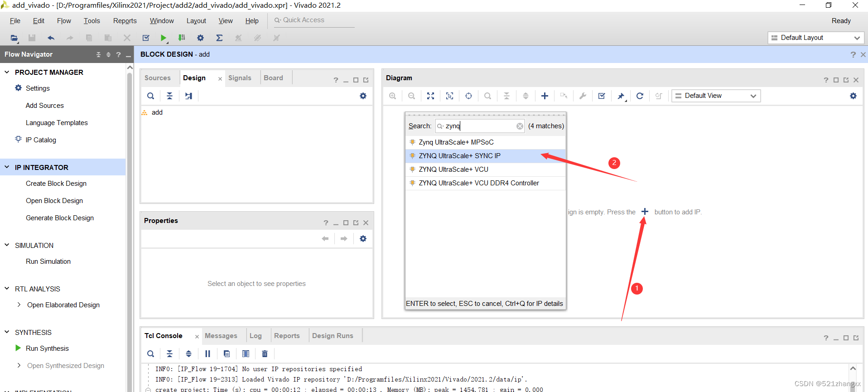Click blue plus icon in empty diagram hint
This screenshot has height=392, width=868.
coord(645,212)
